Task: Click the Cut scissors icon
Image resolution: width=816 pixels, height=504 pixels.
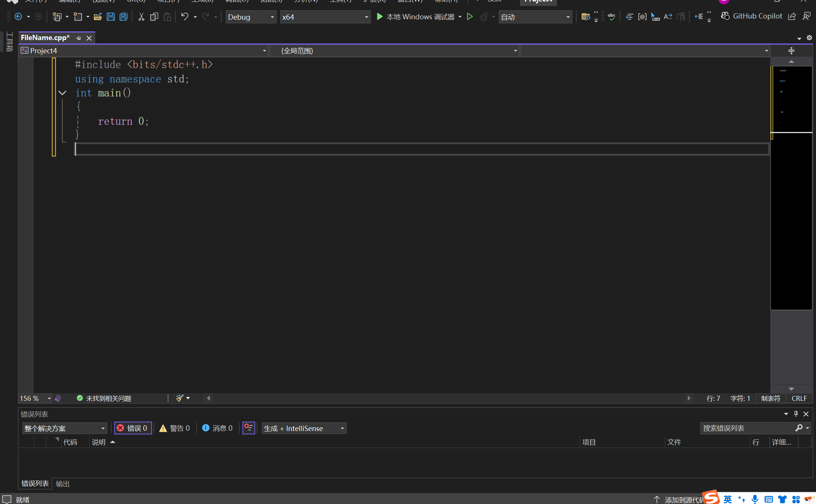Action: pos(141,17)
